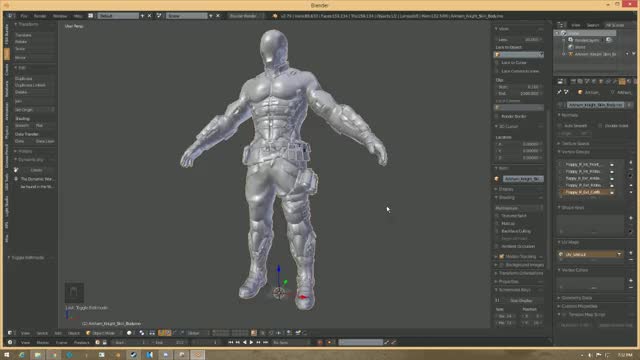Open the Object Data properties tab icon
The height and width of the screenshot is (360, 640).
pos(622,82)
